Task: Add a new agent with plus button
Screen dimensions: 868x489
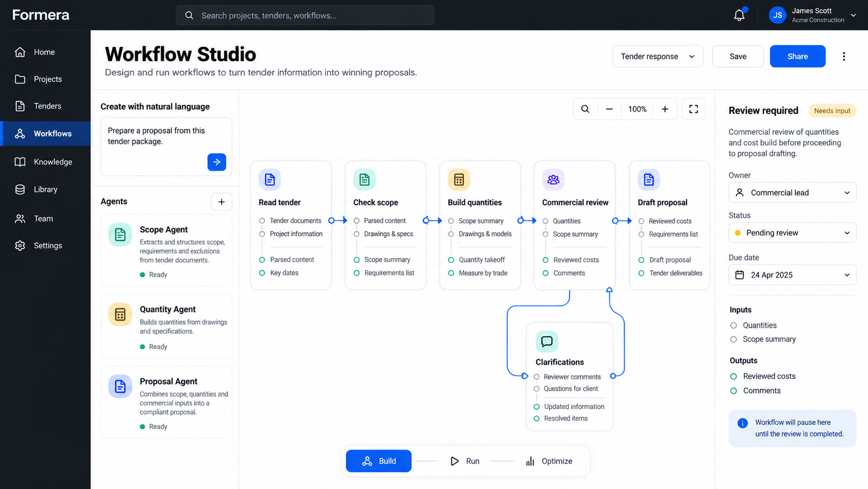Action: tap(222, 202)
